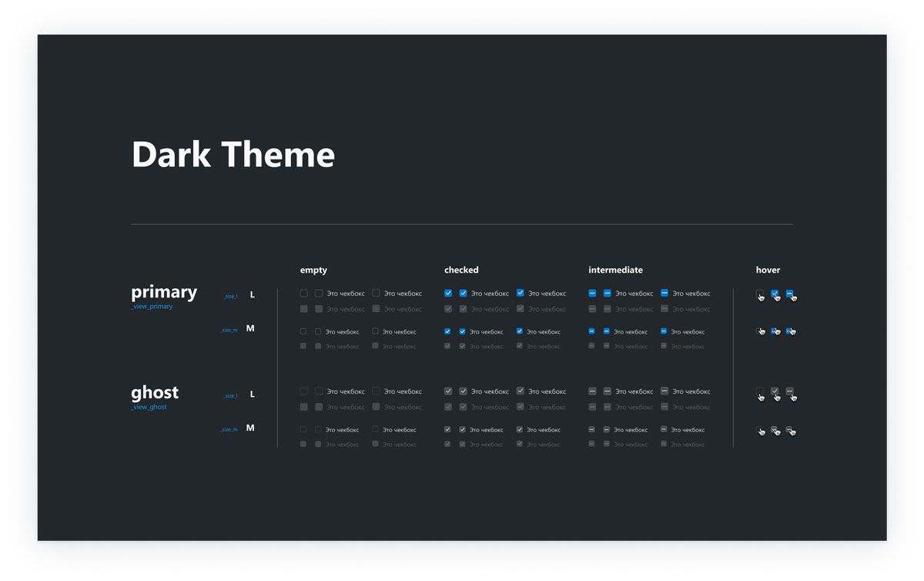Viewport: 924px width, 581px height.
Task: Click the label-less disabled checked checkbox, primary size L
Action: 448,309
